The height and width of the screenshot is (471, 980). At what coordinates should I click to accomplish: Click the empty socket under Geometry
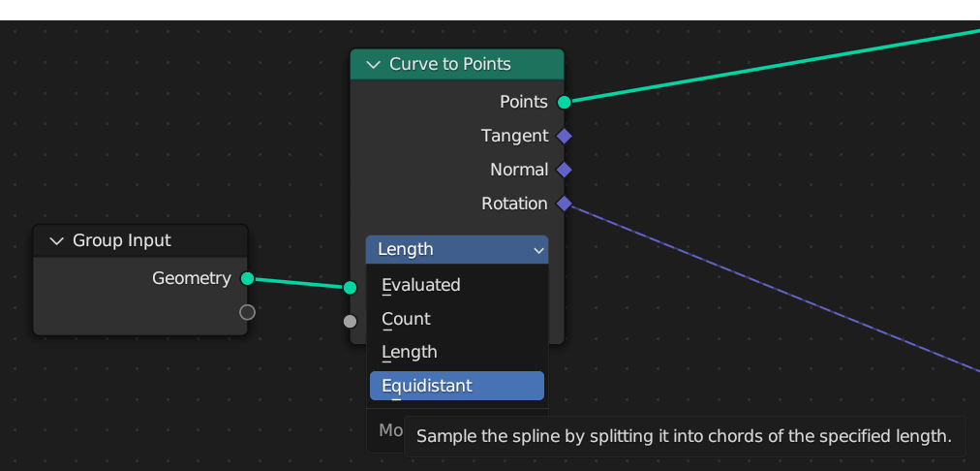(248, 312)
